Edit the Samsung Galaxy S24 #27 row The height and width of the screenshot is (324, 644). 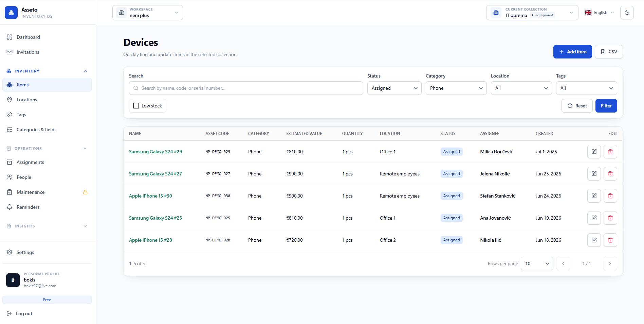[x=594, y=174]
